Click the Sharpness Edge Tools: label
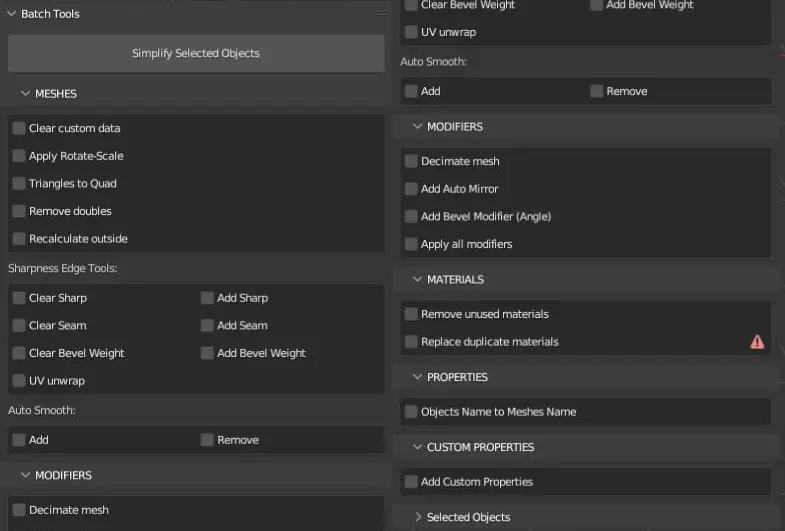785x531 pixels. pos(63,268)
